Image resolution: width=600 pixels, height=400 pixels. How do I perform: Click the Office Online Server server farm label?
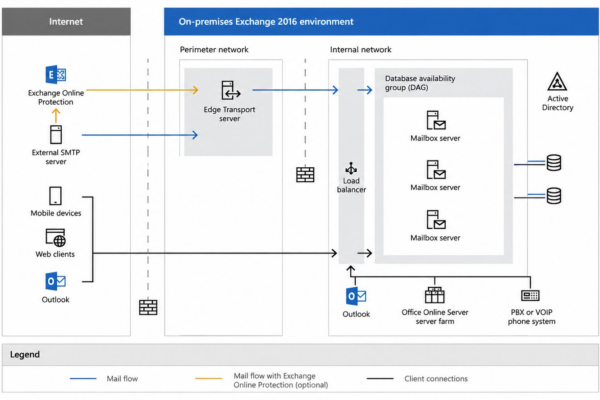tap(435, 317)
